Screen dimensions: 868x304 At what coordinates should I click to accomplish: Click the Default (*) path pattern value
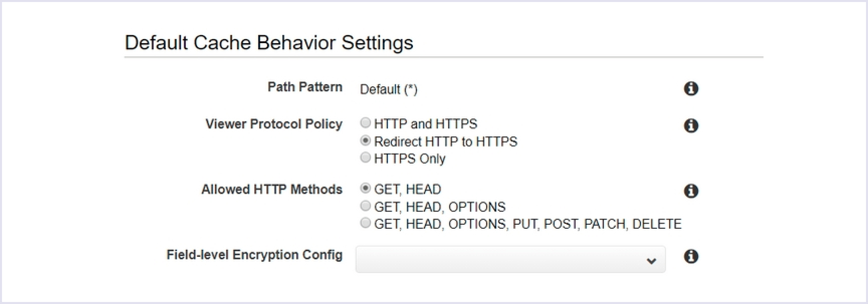pos(388,89)
